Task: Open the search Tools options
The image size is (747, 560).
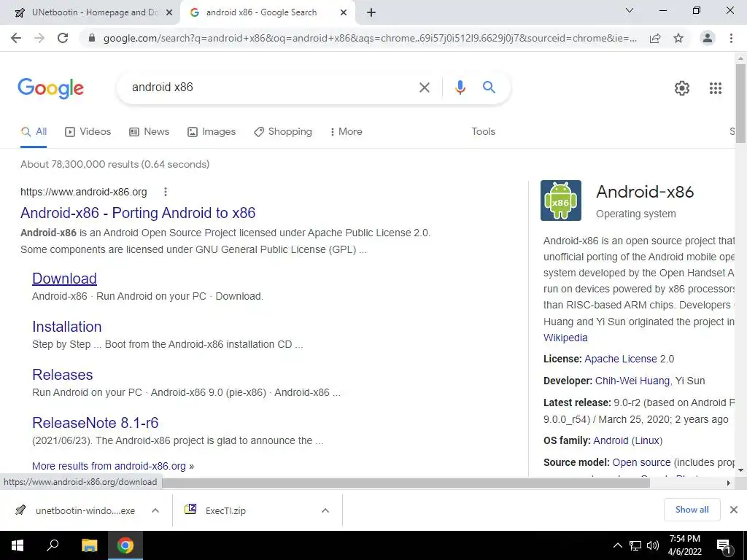Action: pyautogui.click(x=483, y=131)
